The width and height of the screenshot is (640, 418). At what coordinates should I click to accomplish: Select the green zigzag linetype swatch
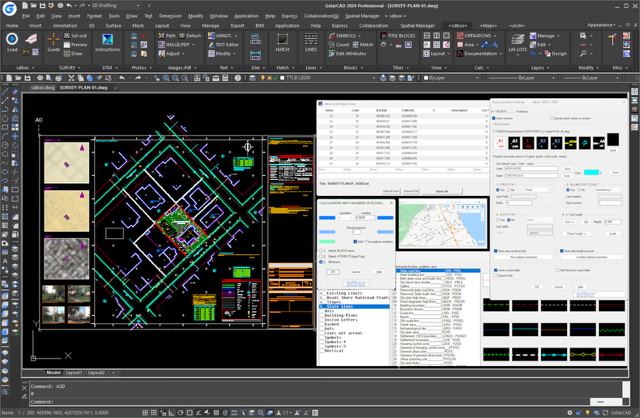coord(611,329)
